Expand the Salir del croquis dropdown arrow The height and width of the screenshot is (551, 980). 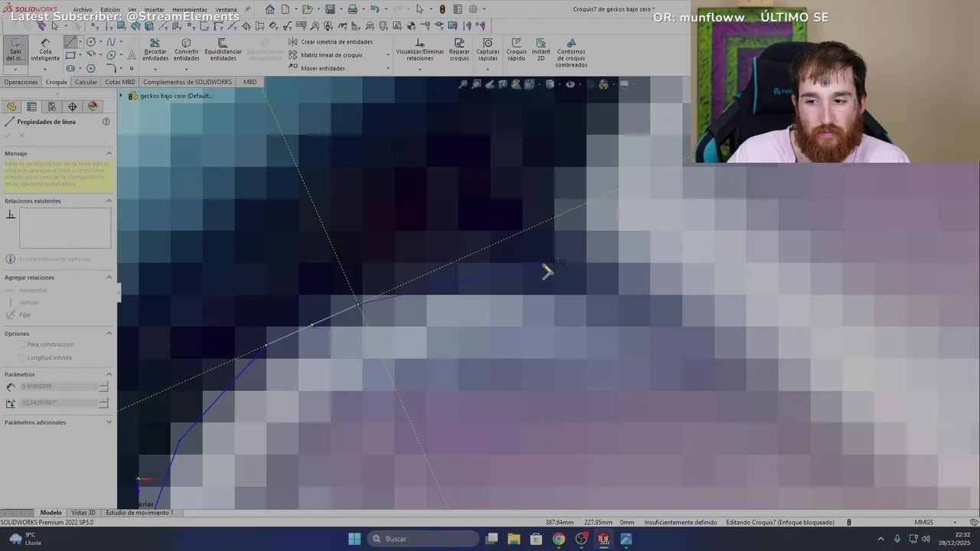pyautogui.click(x=15, y=69)
